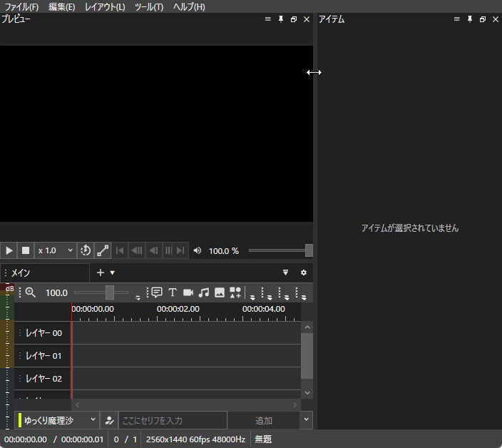Mute audio via the speaker icon
The width and height of the screenshot is (502, 448).
(198, 250)
